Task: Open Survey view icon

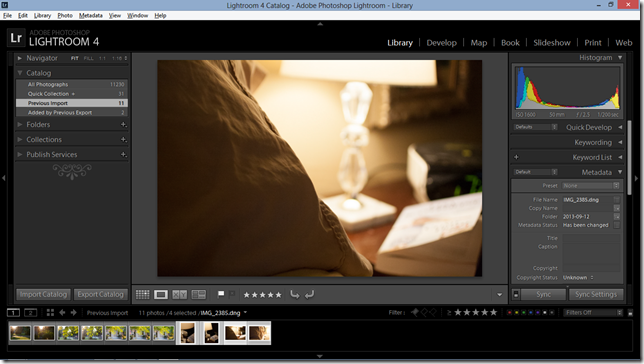Action: [x=199, y=294]
